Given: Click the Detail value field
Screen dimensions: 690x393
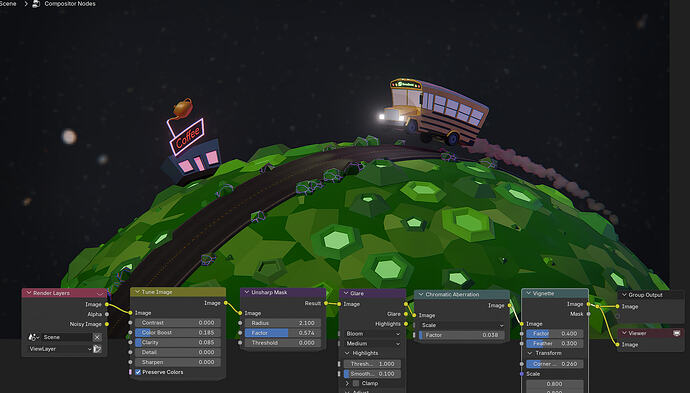Looking at the screenshot, I should pyautogui.click(x=178, y=352).
